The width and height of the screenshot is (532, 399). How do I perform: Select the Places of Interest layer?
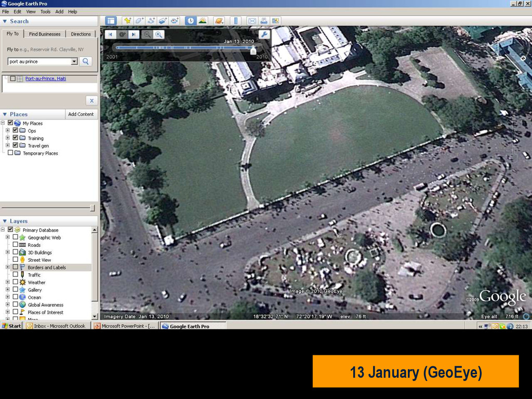[45, 312]
